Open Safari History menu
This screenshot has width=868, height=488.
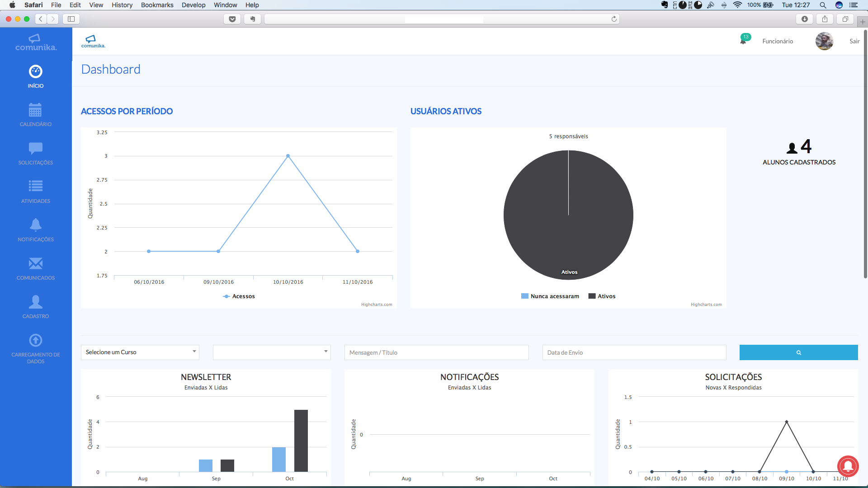(x=122, y=5)
